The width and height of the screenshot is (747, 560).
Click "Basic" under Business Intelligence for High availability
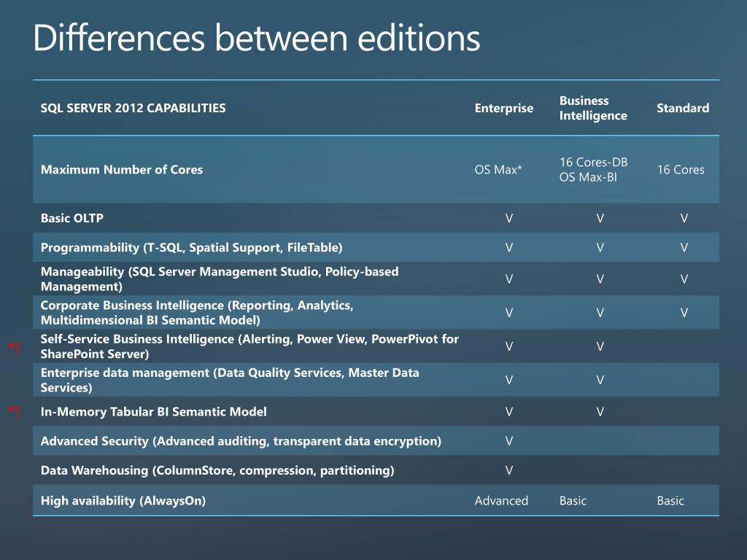[573, 500]
